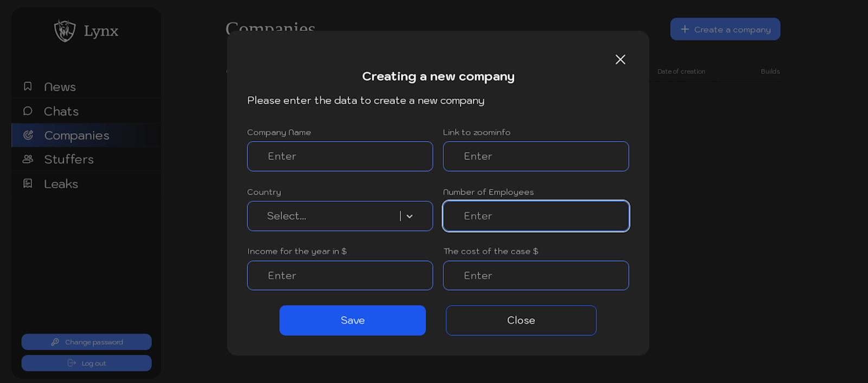Click the Country Select... field
The height and width of the screenshot is (383, 868).
point(340,216)
